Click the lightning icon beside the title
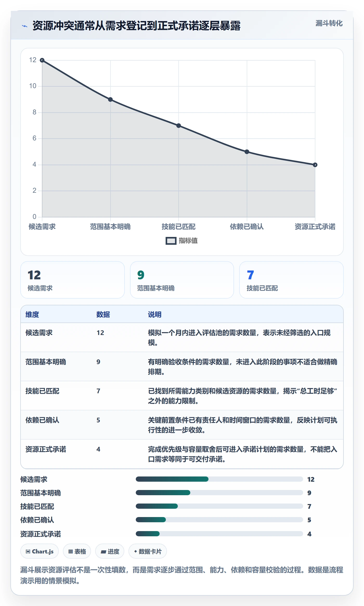Image resolution: width=364 pixels, height=606 pixels. pyautogui.click(x=25, y=26)
